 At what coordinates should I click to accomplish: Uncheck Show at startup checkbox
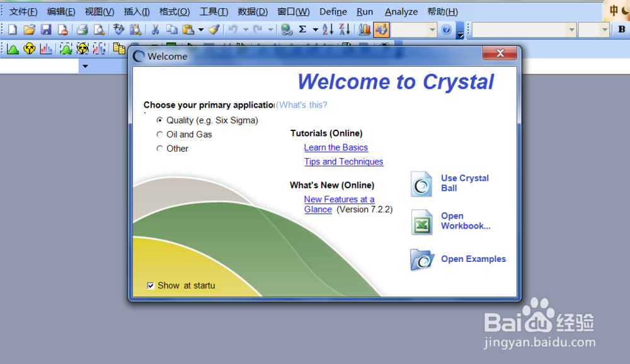[x=151, y=286]
